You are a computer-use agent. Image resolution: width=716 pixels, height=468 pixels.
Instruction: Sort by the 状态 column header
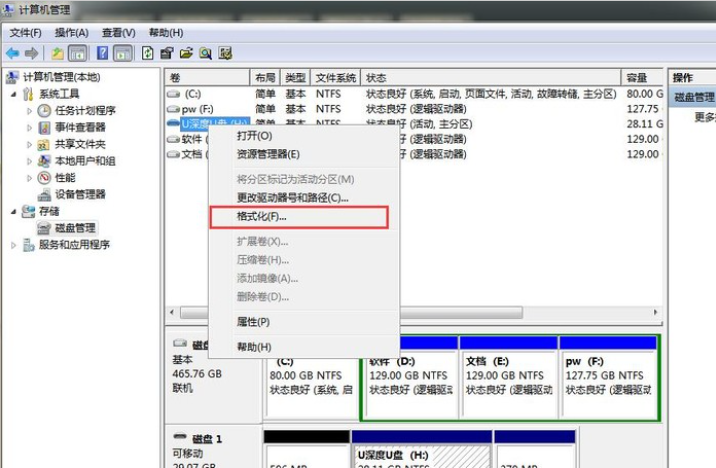click(x=491, y=78)
